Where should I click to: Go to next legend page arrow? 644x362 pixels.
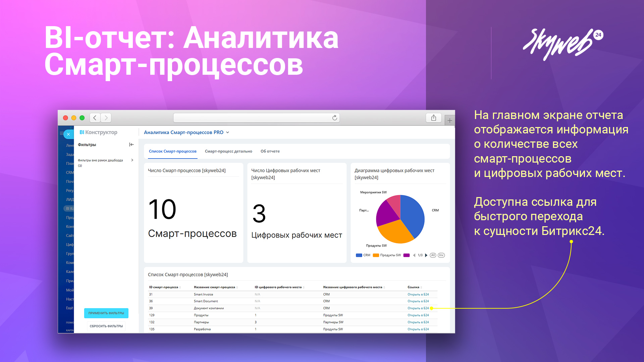(x=426, y=255)
